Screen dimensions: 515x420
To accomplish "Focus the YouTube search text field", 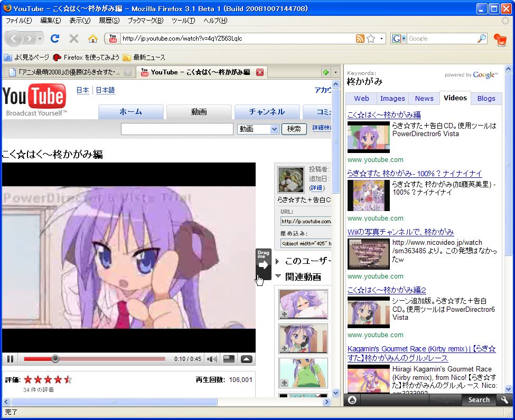I will tap(177, 129).
